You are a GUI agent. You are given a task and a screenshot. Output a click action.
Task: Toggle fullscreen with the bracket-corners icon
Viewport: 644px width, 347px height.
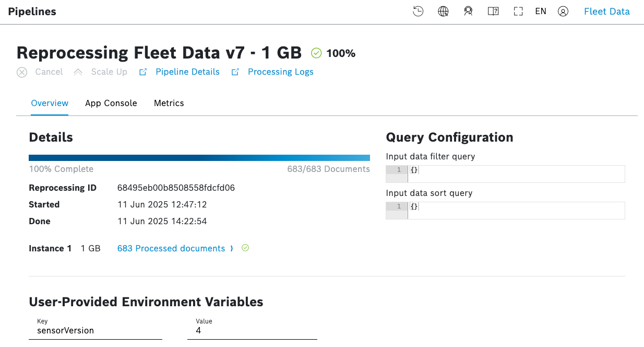518,11
